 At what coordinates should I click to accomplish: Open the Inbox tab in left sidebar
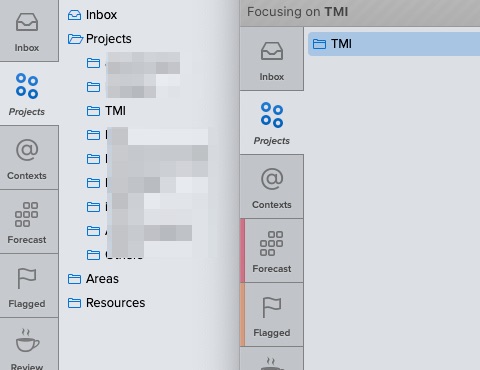coord(29,31)
